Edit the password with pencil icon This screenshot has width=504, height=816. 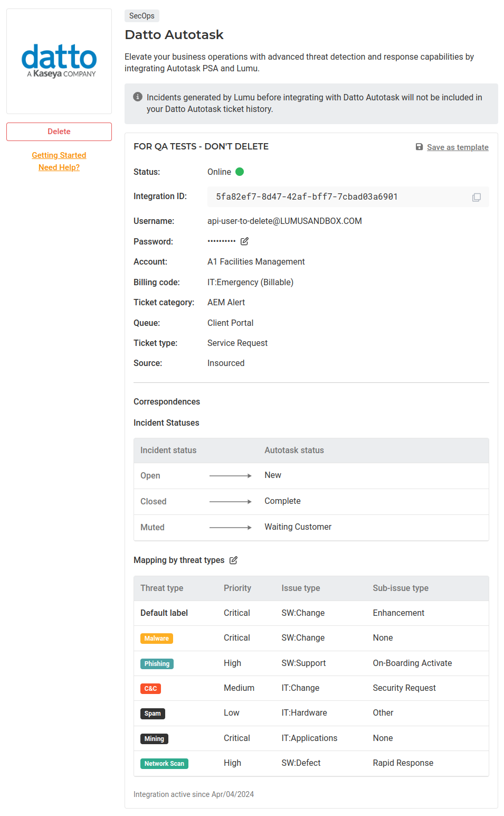(244, 241)
